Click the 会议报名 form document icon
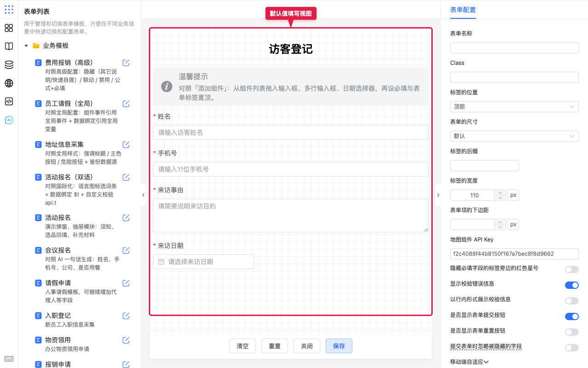588x368 pixels. [39, 250]
